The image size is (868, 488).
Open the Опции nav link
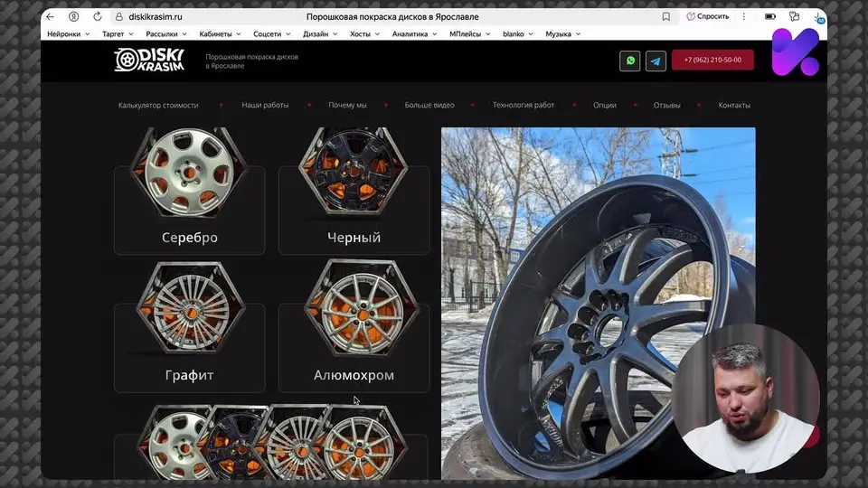coord(605,105)
